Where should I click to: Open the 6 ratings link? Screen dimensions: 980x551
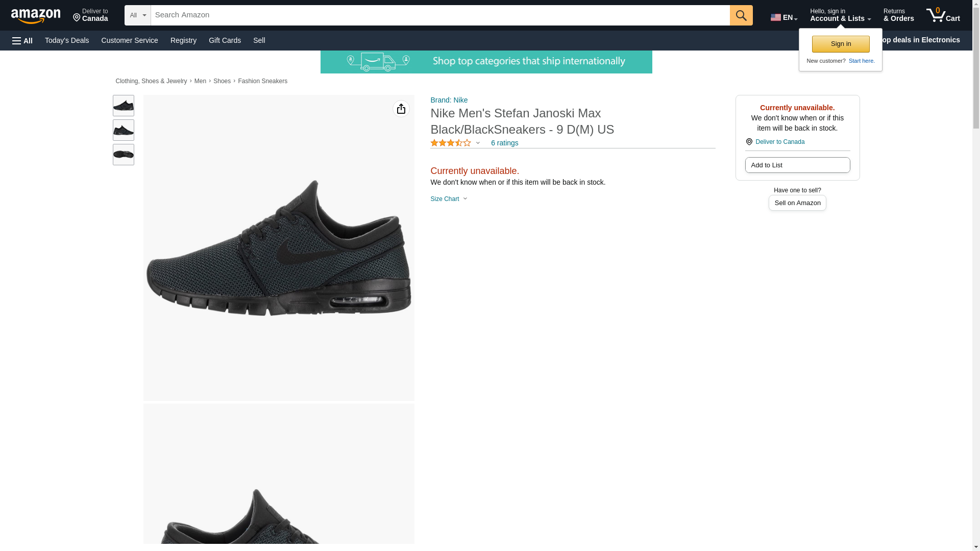(504, 143)
